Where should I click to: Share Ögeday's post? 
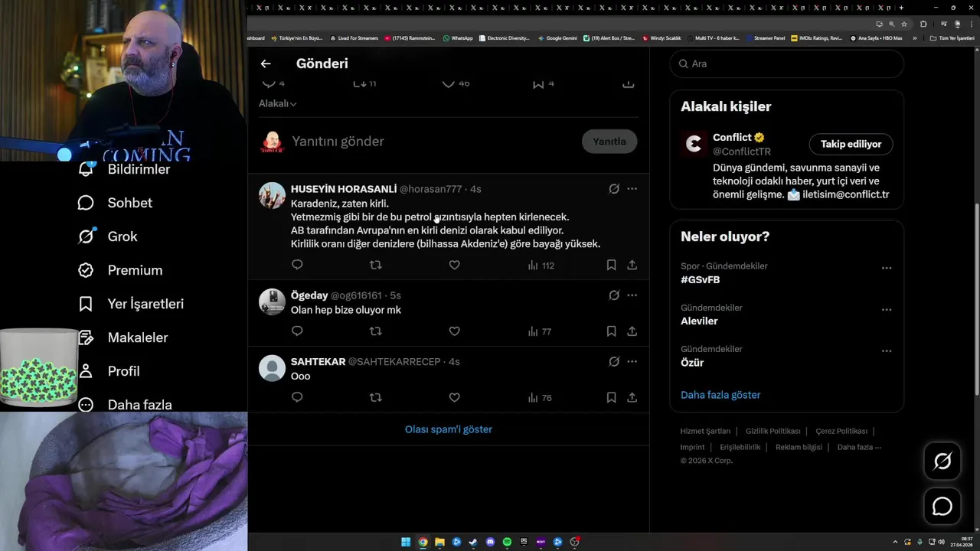coord(632,331)
